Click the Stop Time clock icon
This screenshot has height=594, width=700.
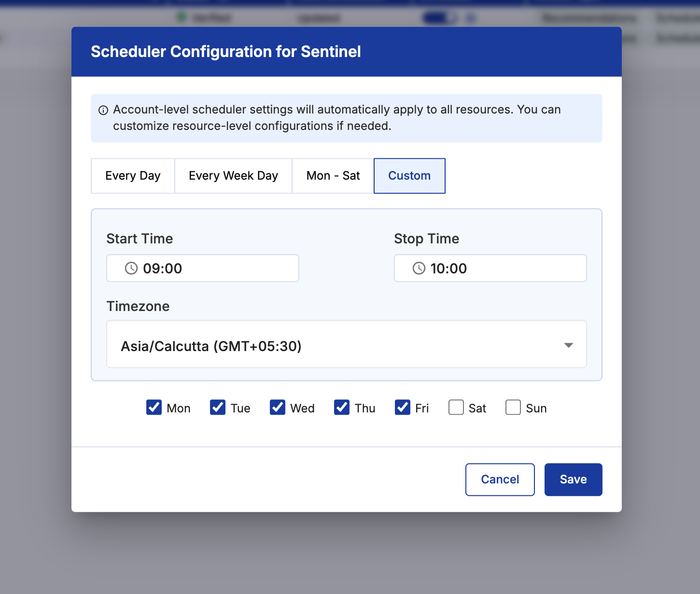419,268
